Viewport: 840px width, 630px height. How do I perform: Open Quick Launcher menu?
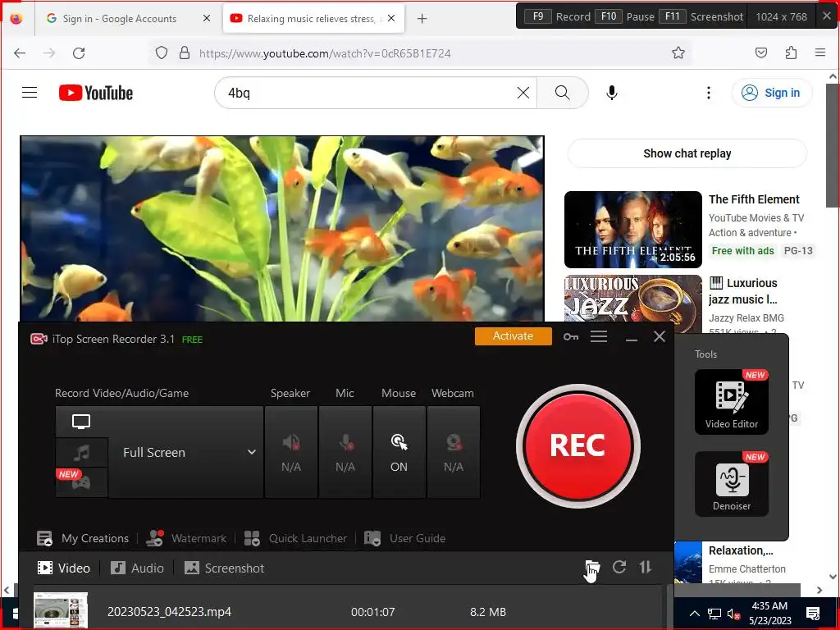coord(295,538)
